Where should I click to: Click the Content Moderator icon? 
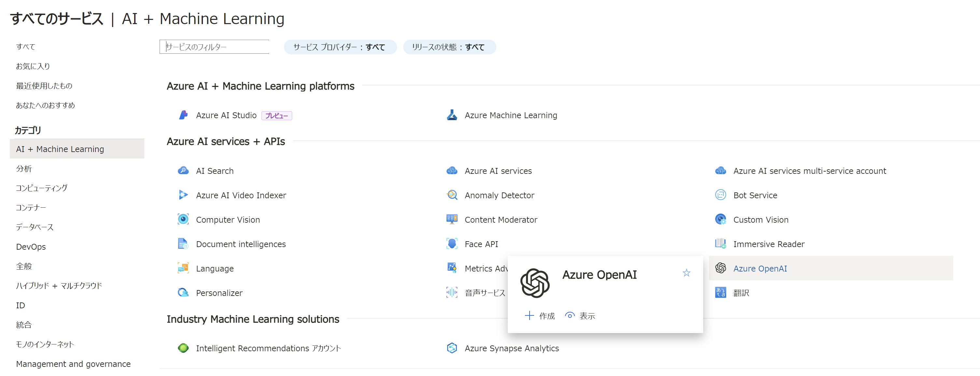click(452, 219)
